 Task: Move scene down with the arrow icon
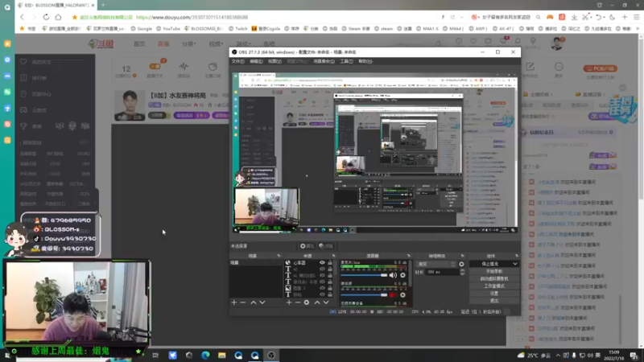262,302
